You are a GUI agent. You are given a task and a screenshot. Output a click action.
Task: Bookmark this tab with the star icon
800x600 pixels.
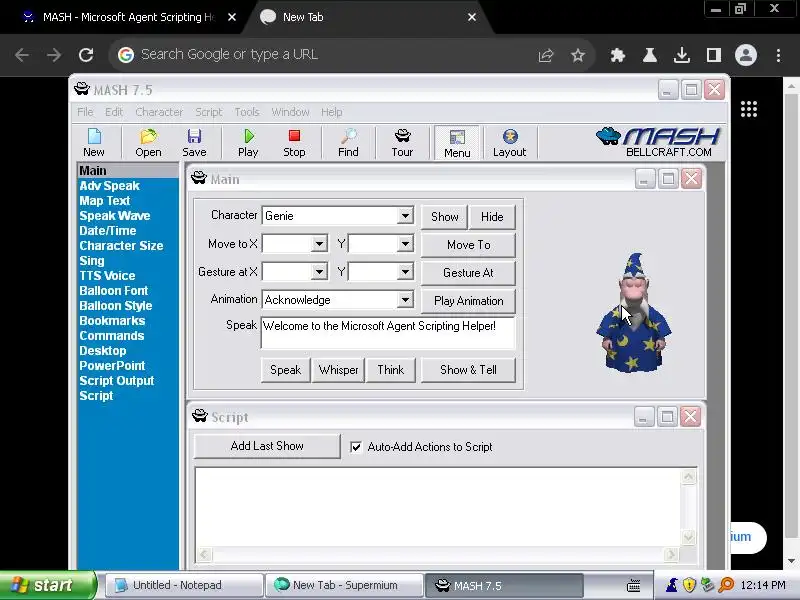pyautogui.click(x=578, y=55)
